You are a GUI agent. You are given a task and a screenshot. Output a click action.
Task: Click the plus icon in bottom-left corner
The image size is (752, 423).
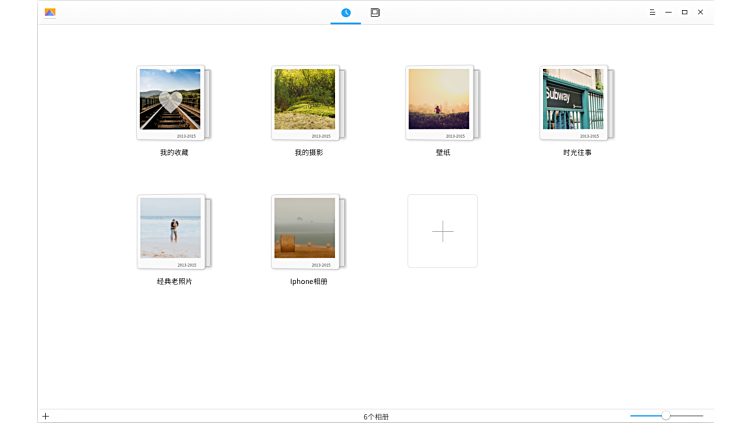45,416
